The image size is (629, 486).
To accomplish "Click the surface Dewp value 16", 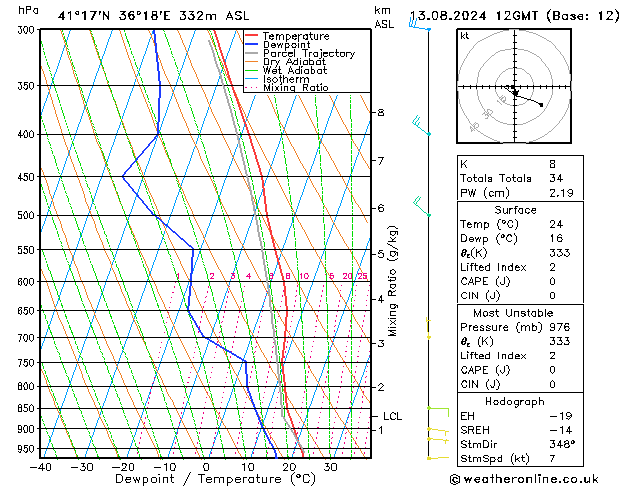I will (556, 238).
